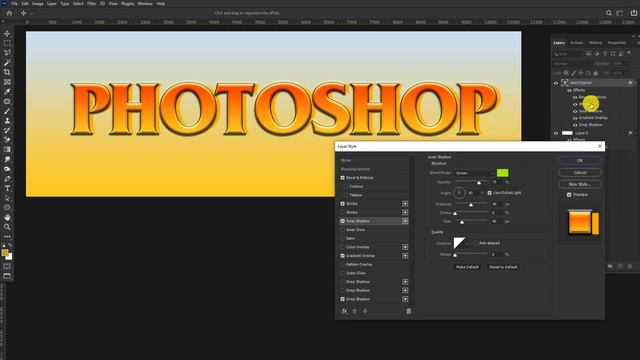
Task: Switch to the Actions tab
Action: 576,43
